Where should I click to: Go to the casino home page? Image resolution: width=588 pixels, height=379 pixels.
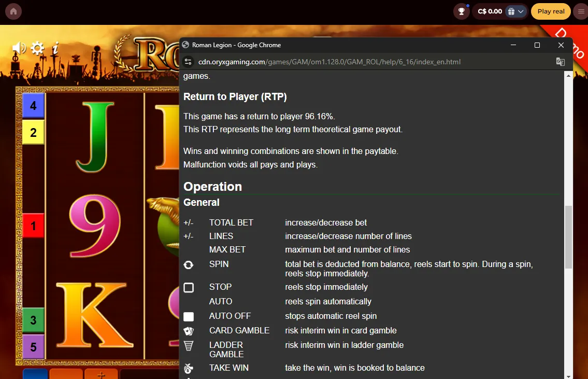(x=13, y=11)
